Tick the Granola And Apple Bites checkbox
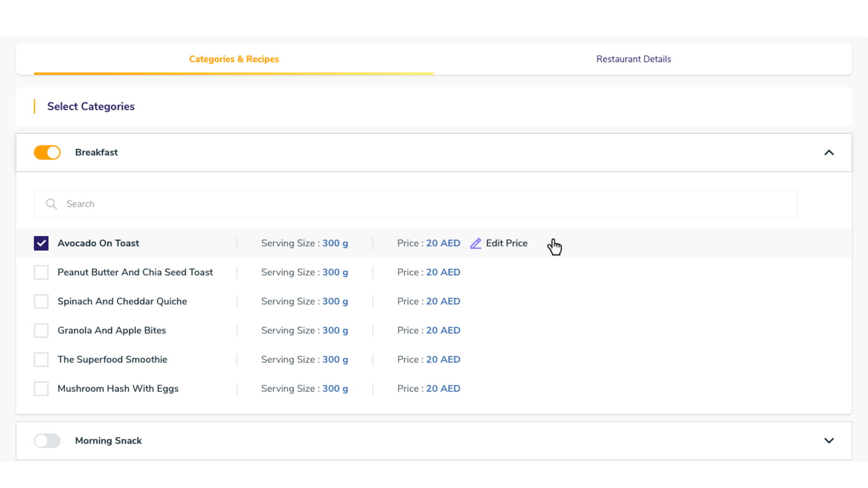Image resolution: width=868 pixels, height=488 pixels. click(x=41, y=331)
